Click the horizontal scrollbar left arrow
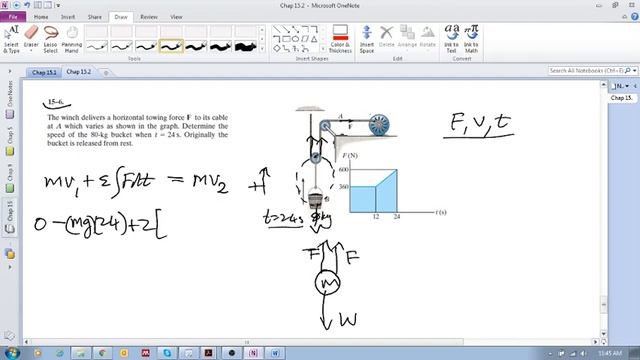Viewport: 640px width, 360px height. [27, 342]
